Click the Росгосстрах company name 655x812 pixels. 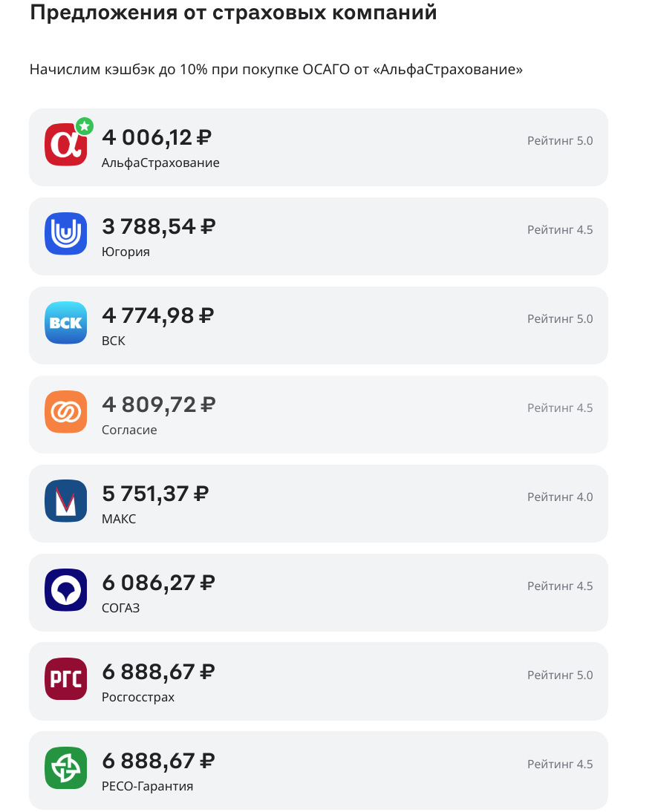(x=138, y=697)
